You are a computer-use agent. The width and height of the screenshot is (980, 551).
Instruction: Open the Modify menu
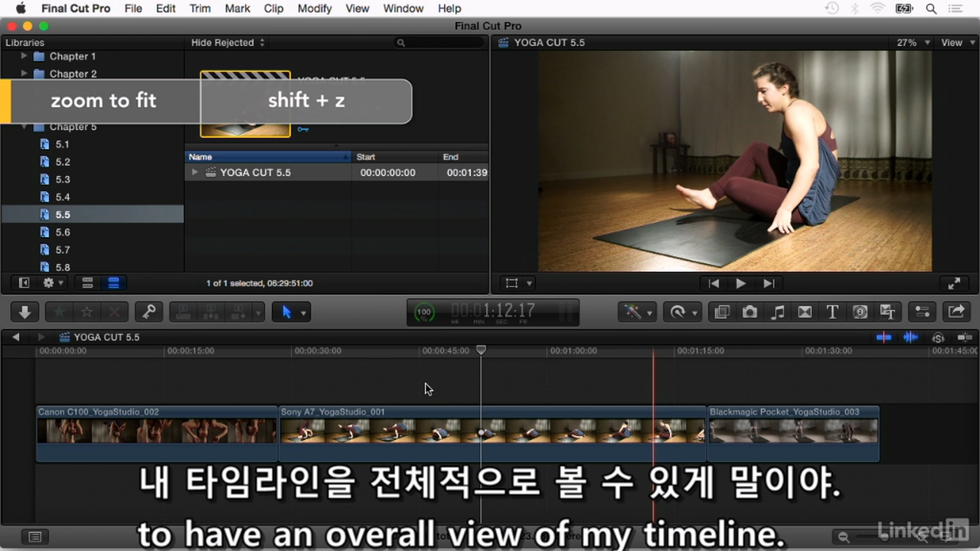pos(315,8)
